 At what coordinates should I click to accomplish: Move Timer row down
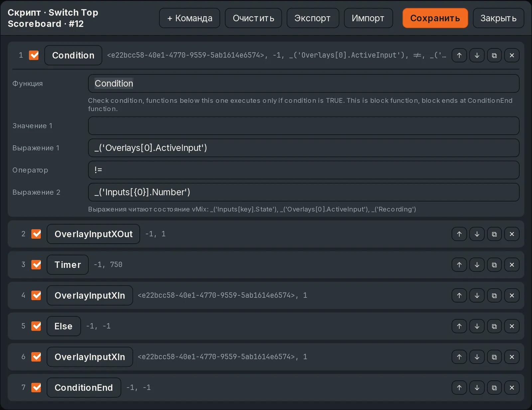[477, 265]
